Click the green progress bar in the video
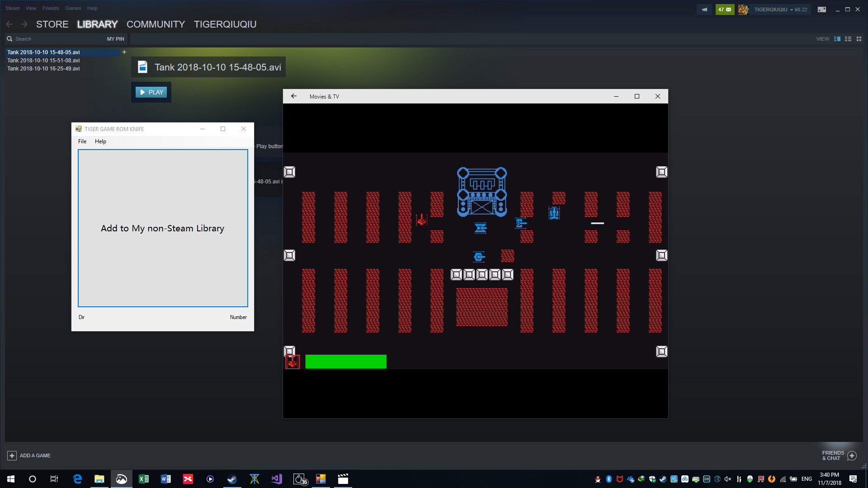 click(x=346, y=361)
